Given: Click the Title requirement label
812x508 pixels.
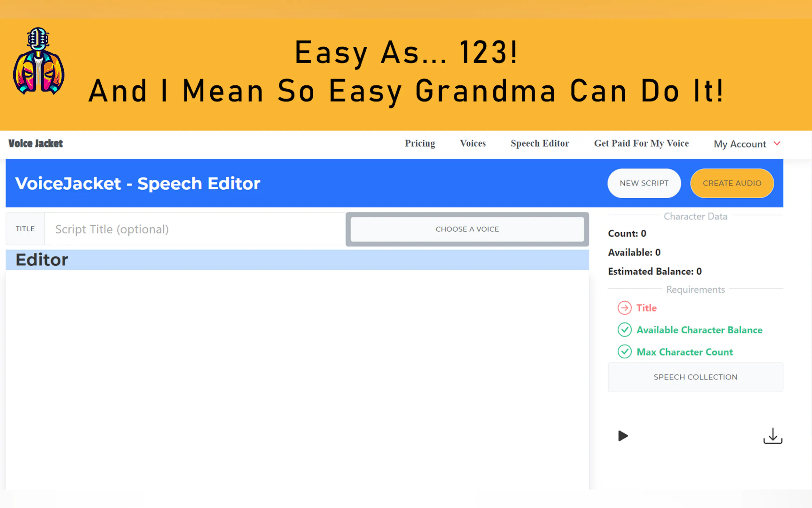Looking at the screenshot, I should click(x=646, y=308).
